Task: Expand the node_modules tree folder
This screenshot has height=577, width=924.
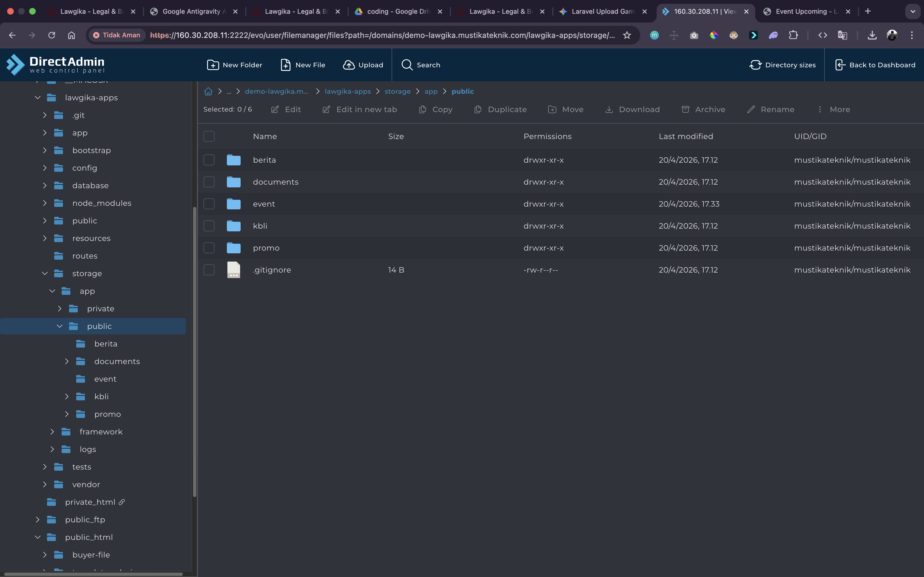Action: click(x=45, y=203)
